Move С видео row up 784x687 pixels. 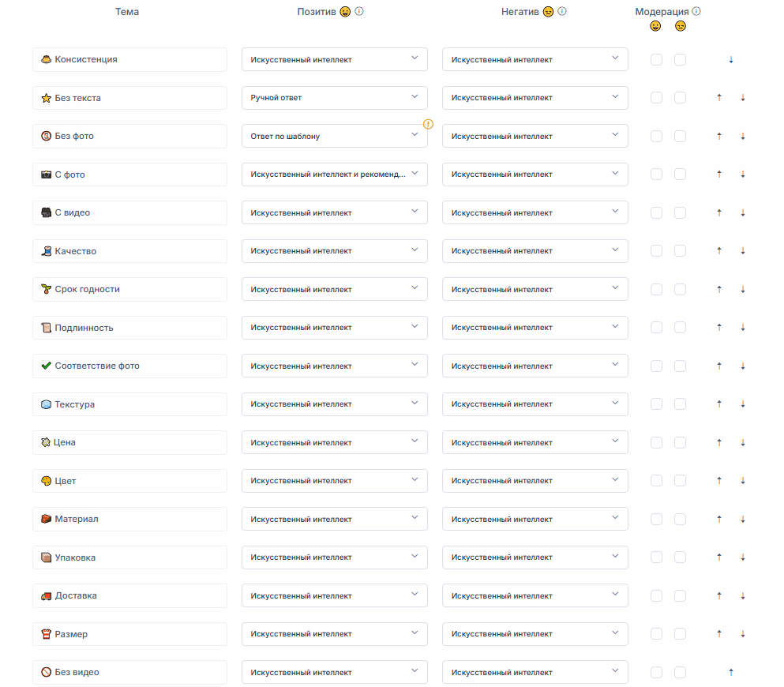click(719, 213)
